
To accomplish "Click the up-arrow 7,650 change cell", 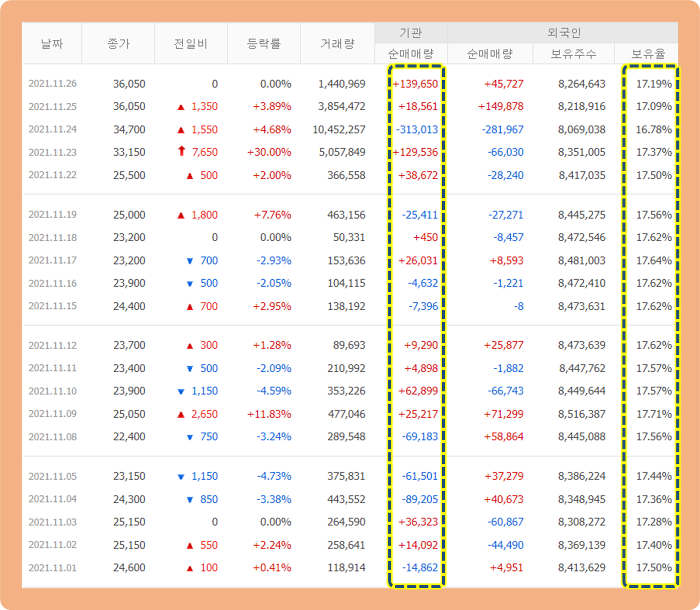I will click(x=198, y=152).
